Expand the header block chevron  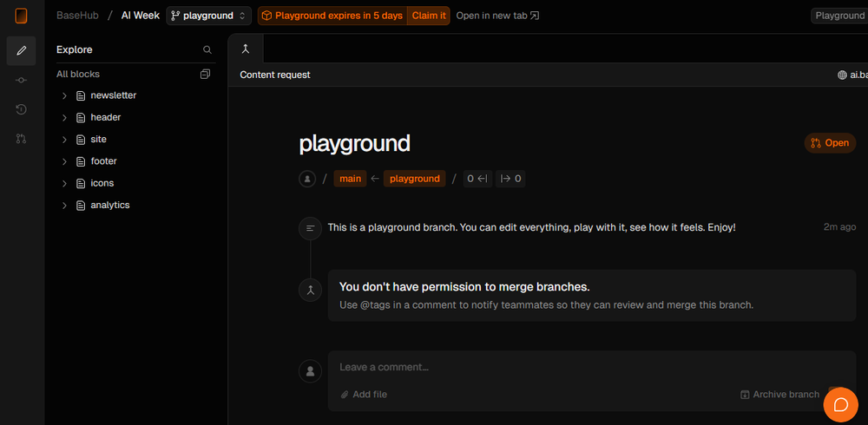click(64, 117)
